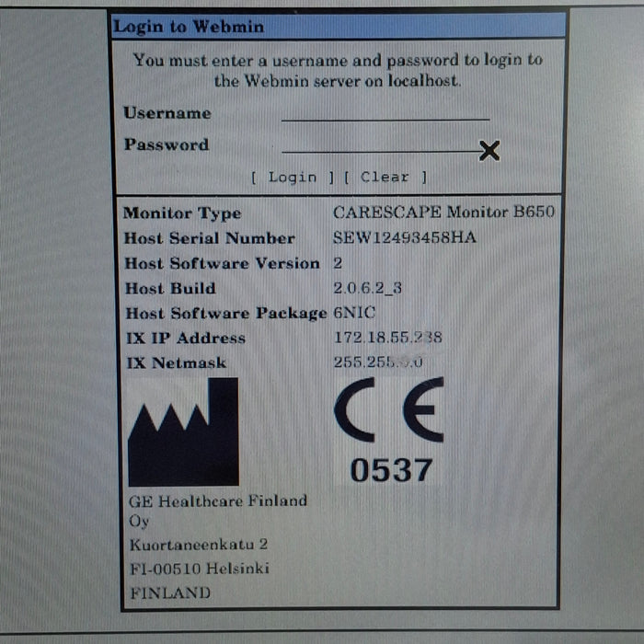
Task: Click the "Host Build" label
Action: [170, 288]
